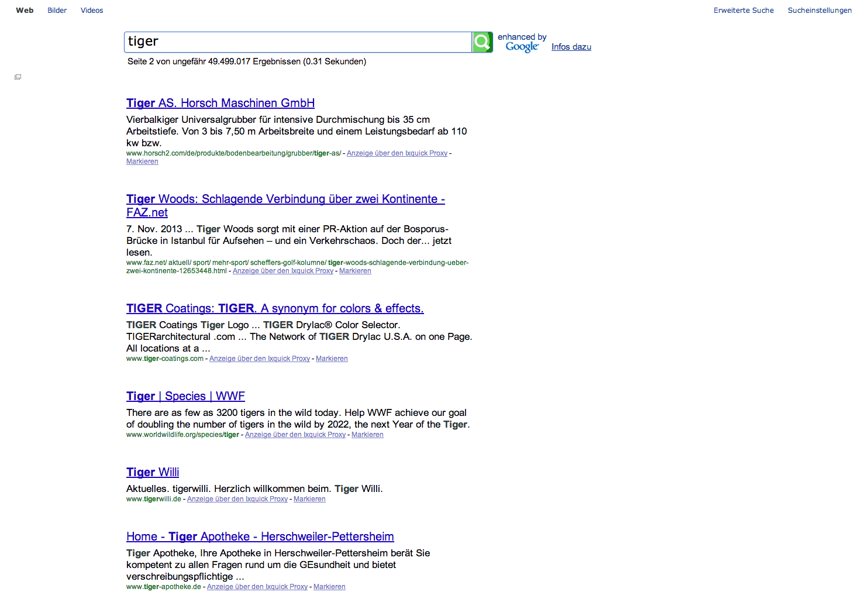Click the small icon at left margin
Screen dimensions: 868x616
(18, 77)
